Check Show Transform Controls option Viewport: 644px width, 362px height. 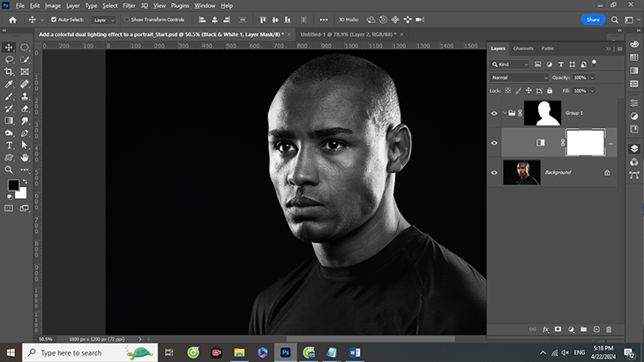[125, 19]
